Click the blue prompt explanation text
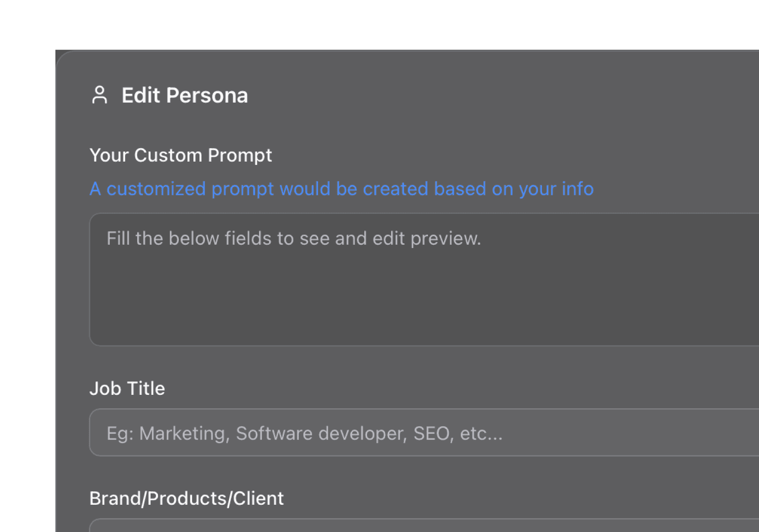 coord(341,188)
